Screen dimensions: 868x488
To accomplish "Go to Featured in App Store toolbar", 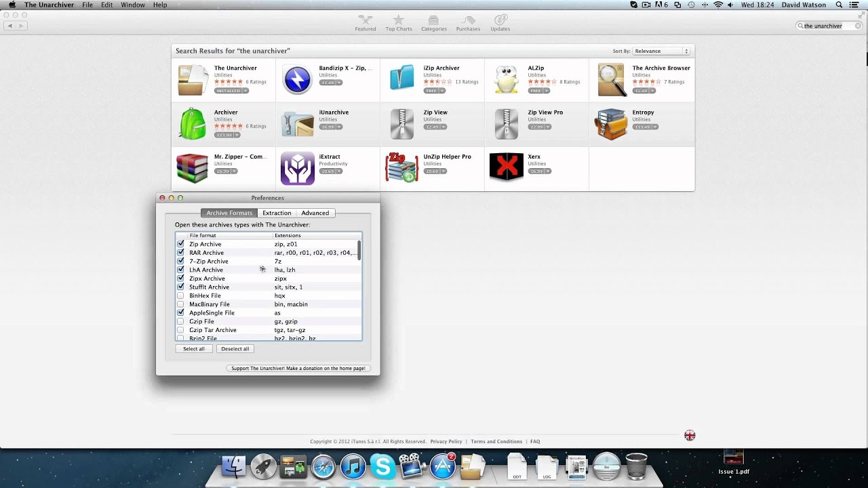I will tap(366, 24).
